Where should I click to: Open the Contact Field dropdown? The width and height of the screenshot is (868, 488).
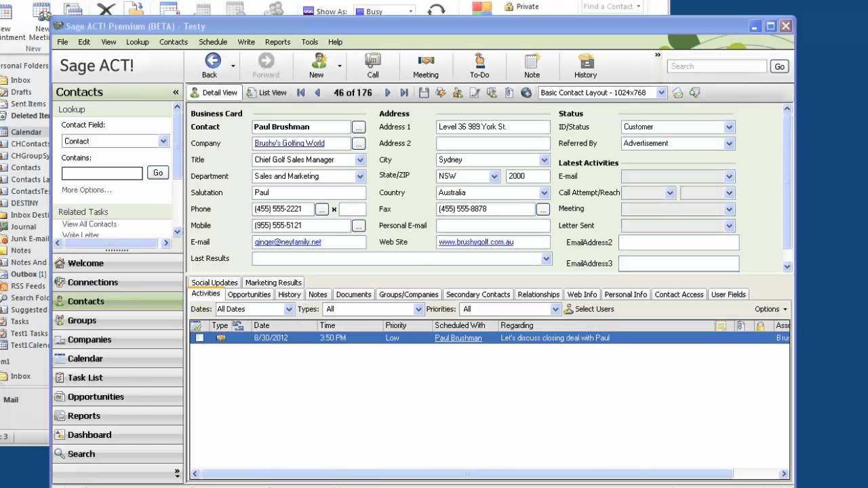click(163, 141)
